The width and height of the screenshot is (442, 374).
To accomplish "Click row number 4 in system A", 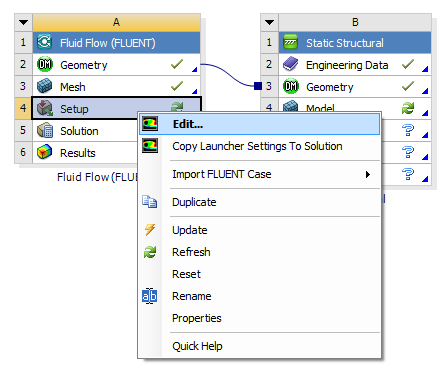I will point(23,108).
